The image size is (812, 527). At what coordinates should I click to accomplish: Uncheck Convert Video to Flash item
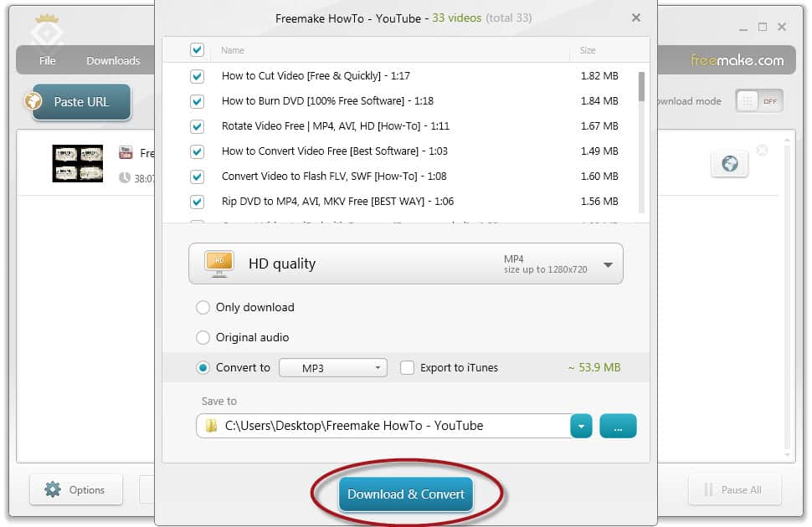pyautogui.click(x=197, y=177)
